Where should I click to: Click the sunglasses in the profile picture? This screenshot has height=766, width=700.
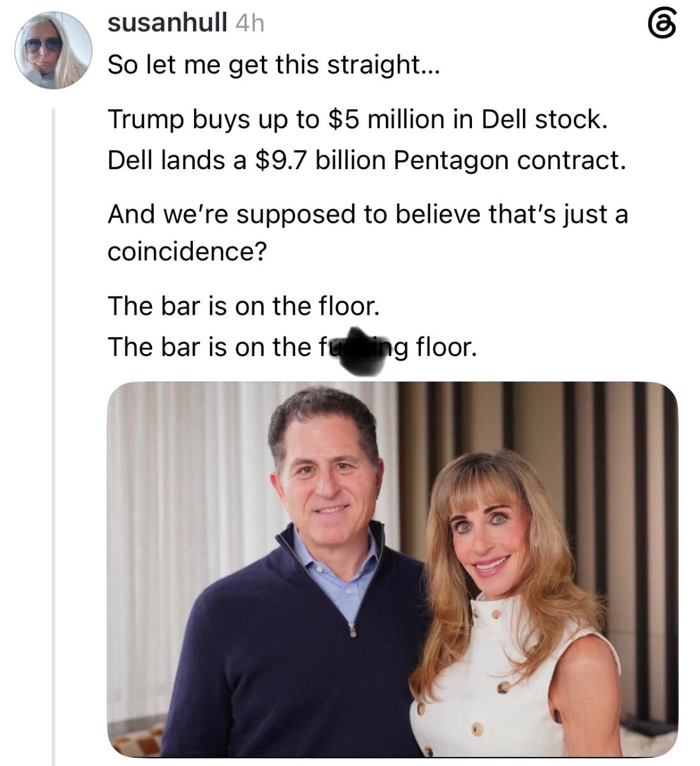pos(43,45)
